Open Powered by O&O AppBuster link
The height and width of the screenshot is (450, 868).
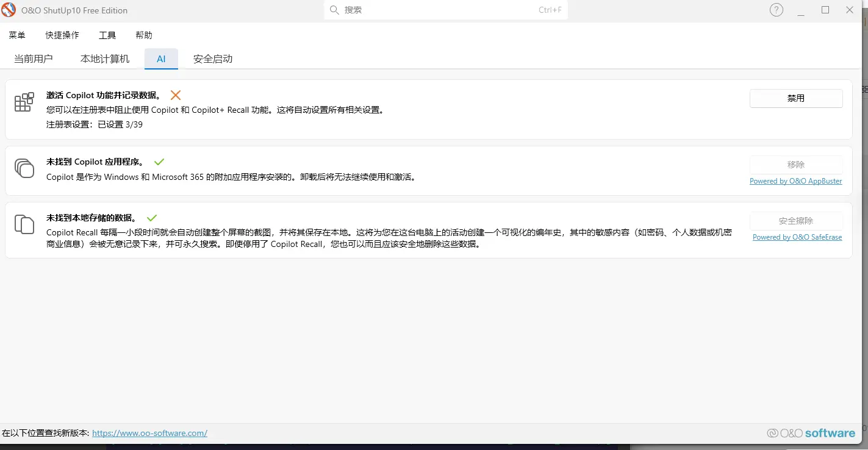[x=796, y=181]
